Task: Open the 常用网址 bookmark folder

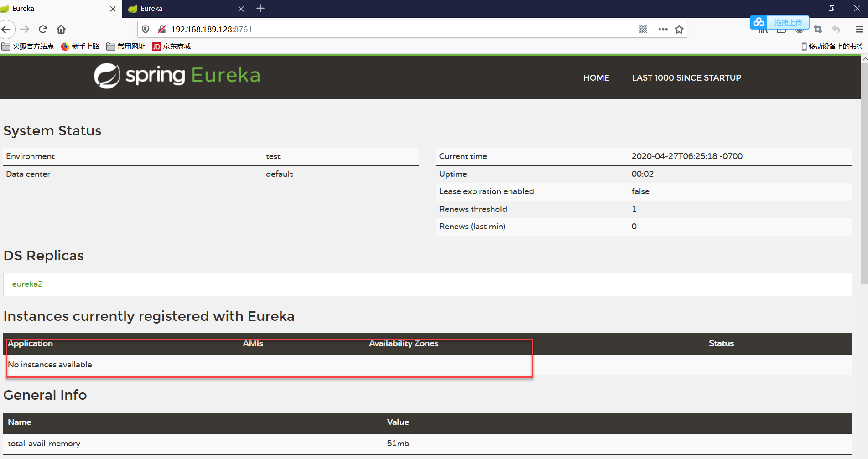Action: pos(126,46)
